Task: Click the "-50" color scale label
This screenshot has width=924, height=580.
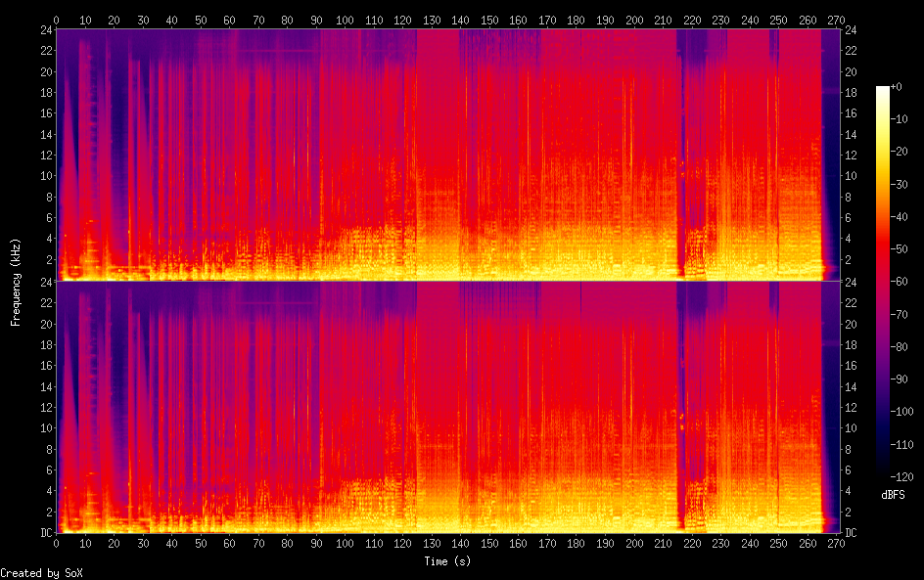Action: click(899, 249)
